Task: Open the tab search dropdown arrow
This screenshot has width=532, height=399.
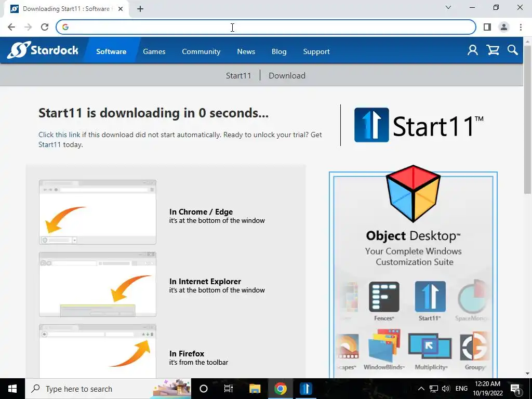Action: coord(448,7)
